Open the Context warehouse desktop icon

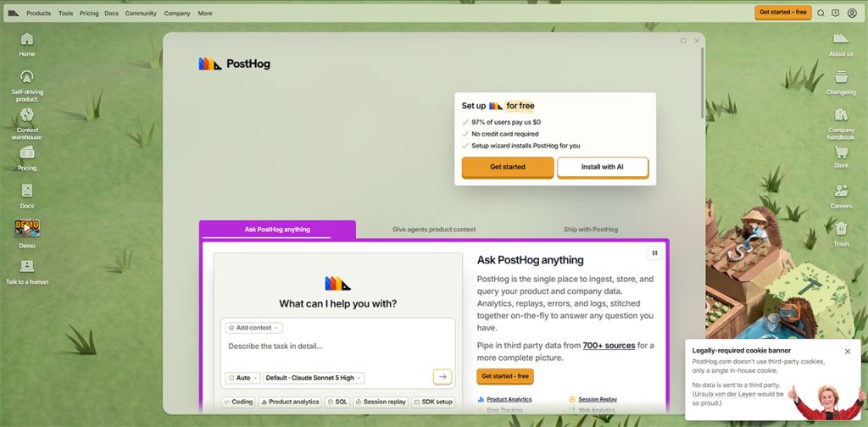(26, 124)
